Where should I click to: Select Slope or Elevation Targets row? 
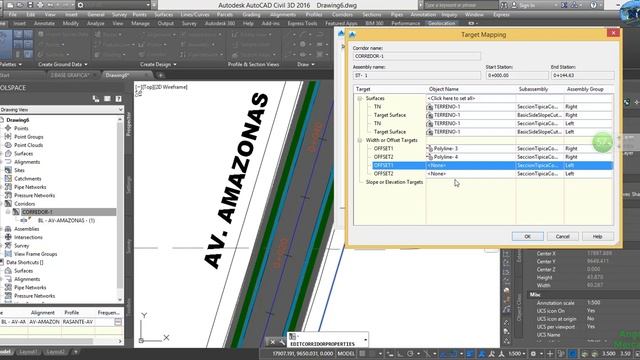point(394,182)
